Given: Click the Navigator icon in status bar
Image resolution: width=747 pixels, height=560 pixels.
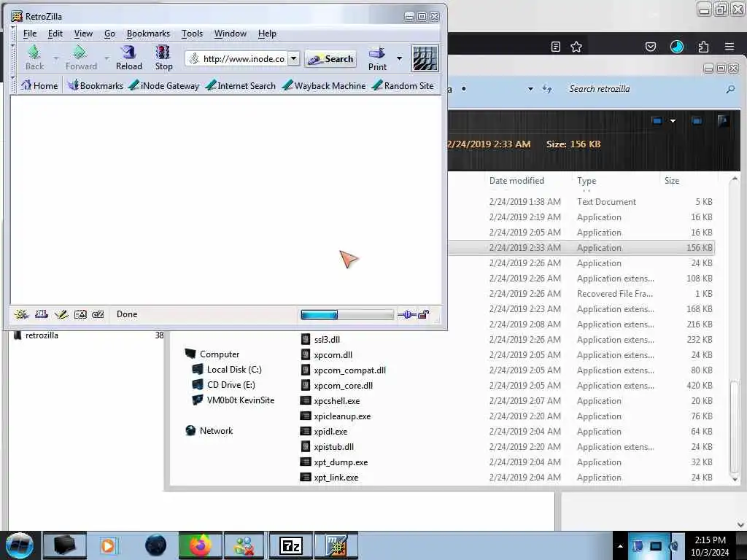Looking at the screenshot, I should (20, 314).
